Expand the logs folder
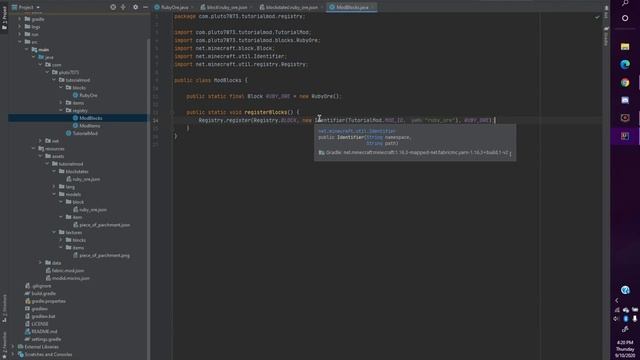The image size is (640, 360). click(19, 27)
